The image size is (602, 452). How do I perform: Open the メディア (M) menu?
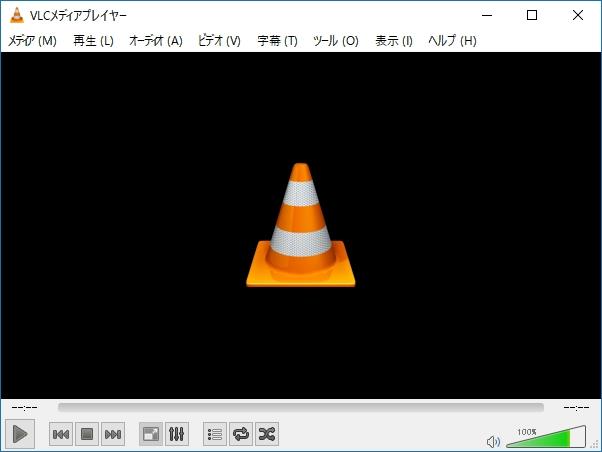(32, 40)
